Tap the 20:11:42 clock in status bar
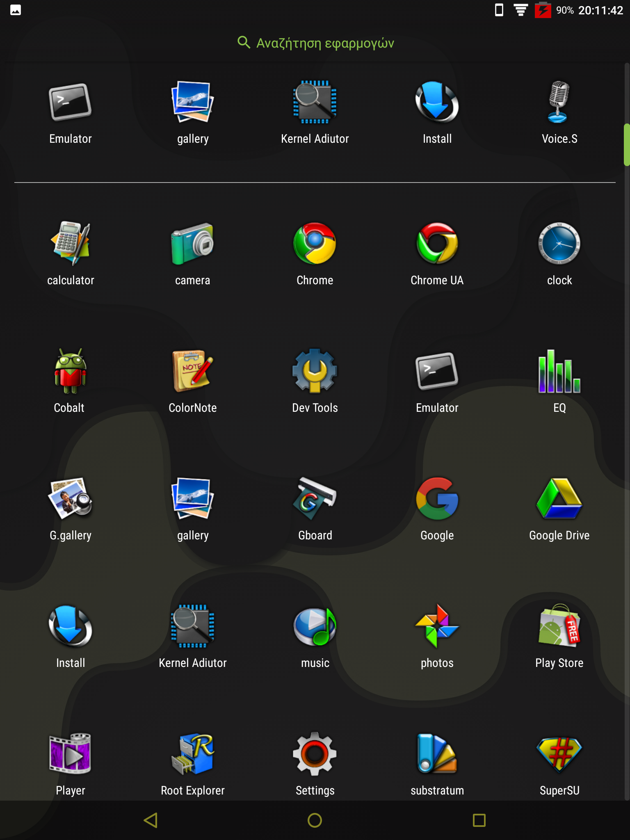 click(x=600, y=10)
